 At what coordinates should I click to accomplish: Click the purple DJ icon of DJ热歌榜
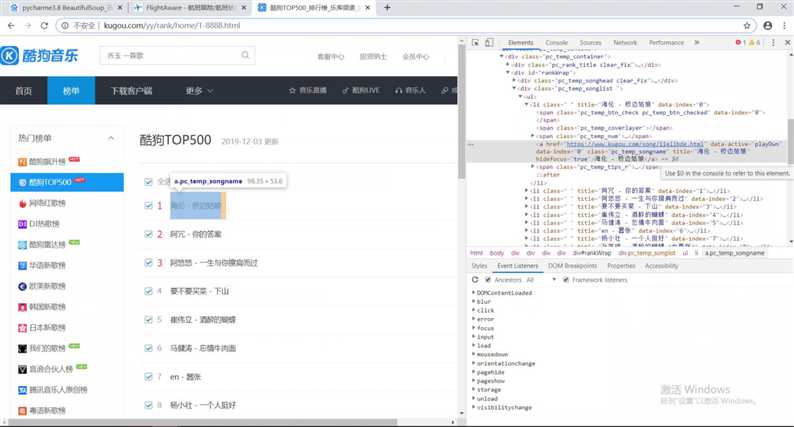[22, 224]
